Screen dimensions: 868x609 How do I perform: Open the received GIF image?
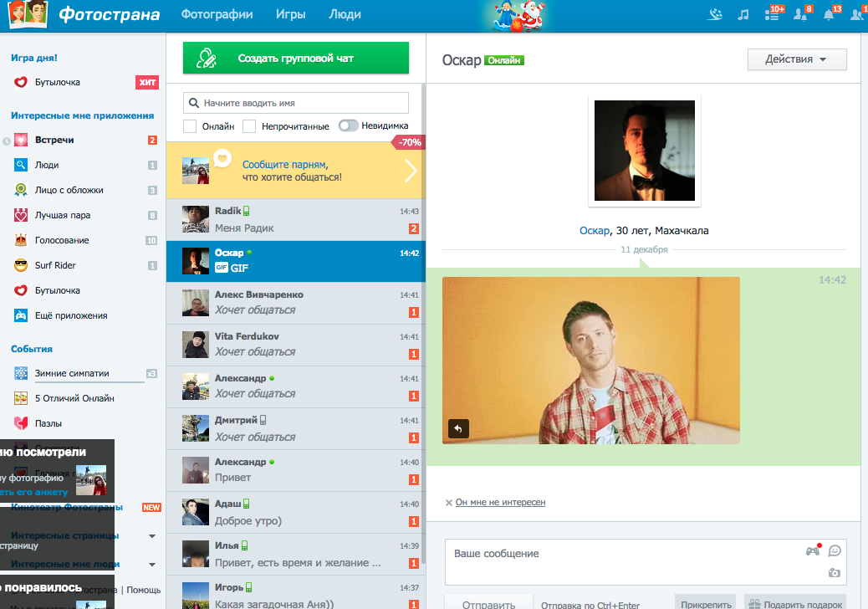tap(590, 361)
